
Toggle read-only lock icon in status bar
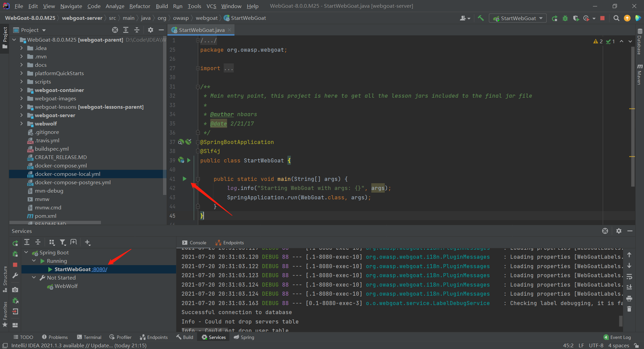636,346
